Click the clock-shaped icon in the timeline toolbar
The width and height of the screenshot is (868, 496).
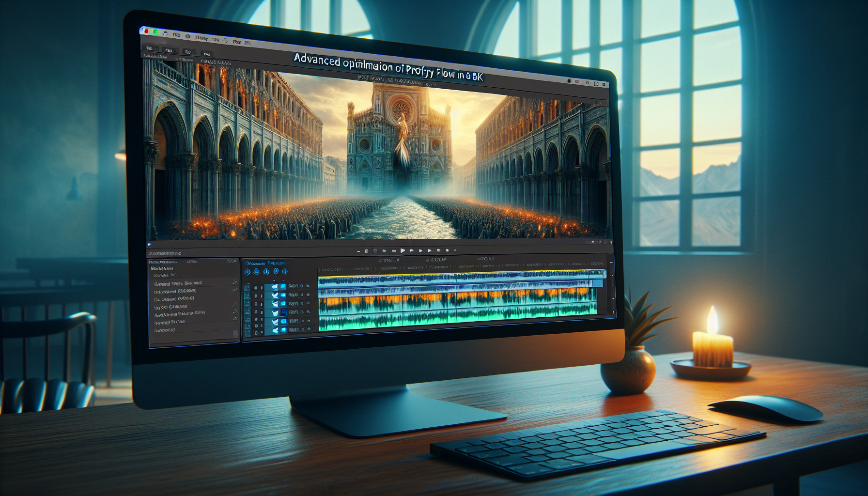tap(276, 271)
